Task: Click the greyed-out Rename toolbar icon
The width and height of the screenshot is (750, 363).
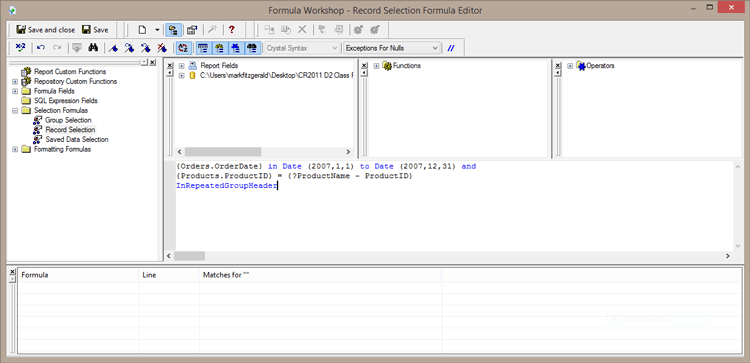Action: pyautogui.click(x=269, y=30)
